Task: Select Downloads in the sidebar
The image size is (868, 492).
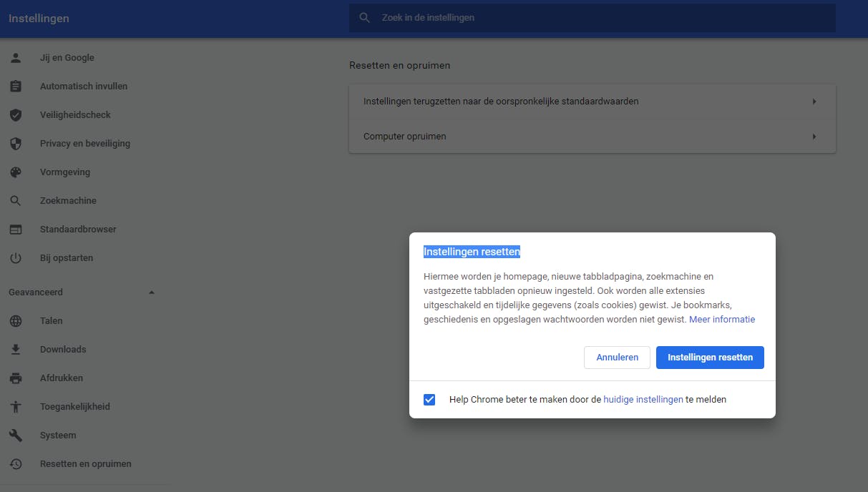Action: [x=63, y=350]
